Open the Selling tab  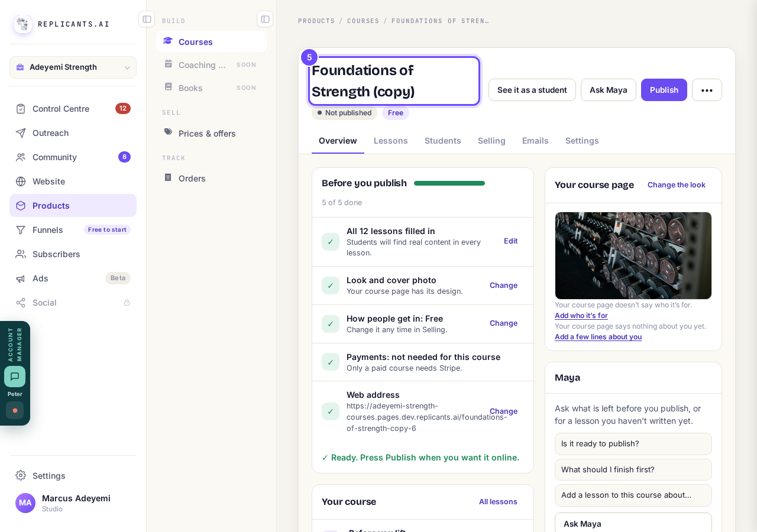(491, 141)
